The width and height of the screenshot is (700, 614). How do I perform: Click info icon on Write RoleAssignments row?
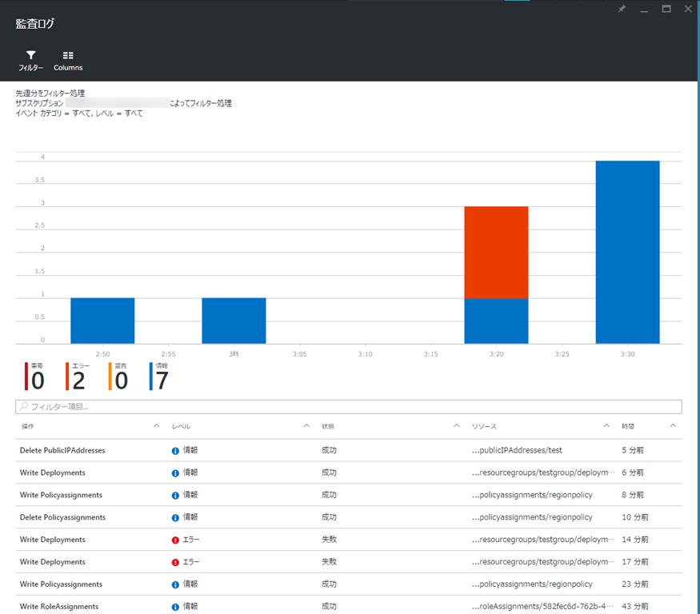click(x=175, y=607)
